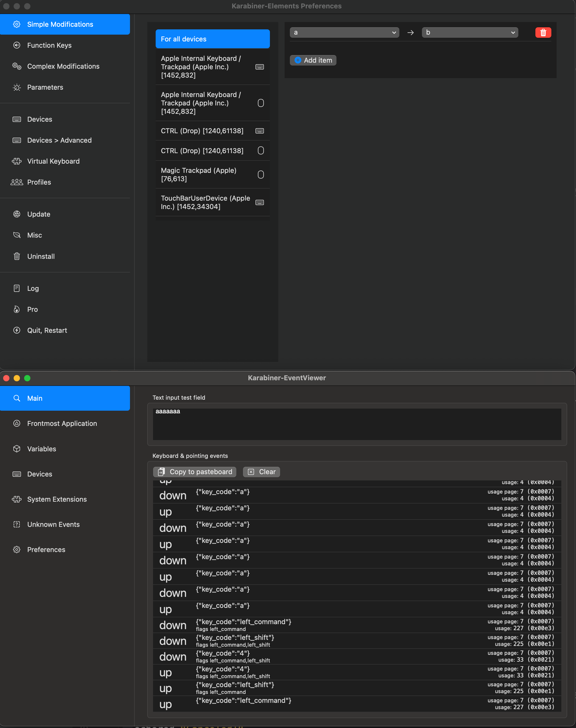Delete the a to b key mapping
Viewport: 576px width, 728px height.
[543, 33]
